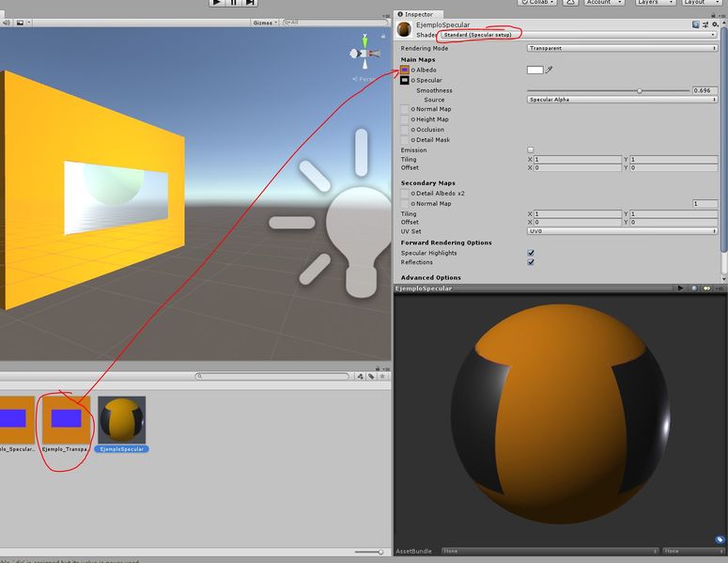Click the center cube of scene gizmo
Screen dimensions: 728x563
(364, 54)
